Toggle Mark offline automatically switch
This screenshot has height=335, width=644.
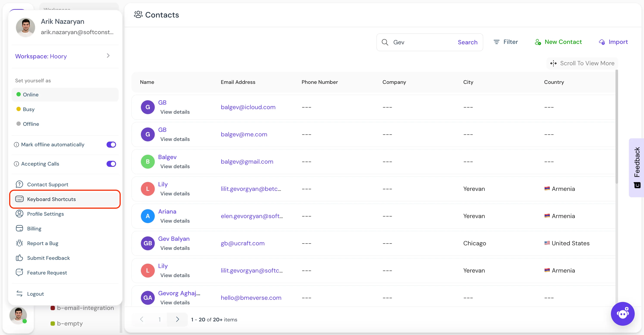(112, 145)
